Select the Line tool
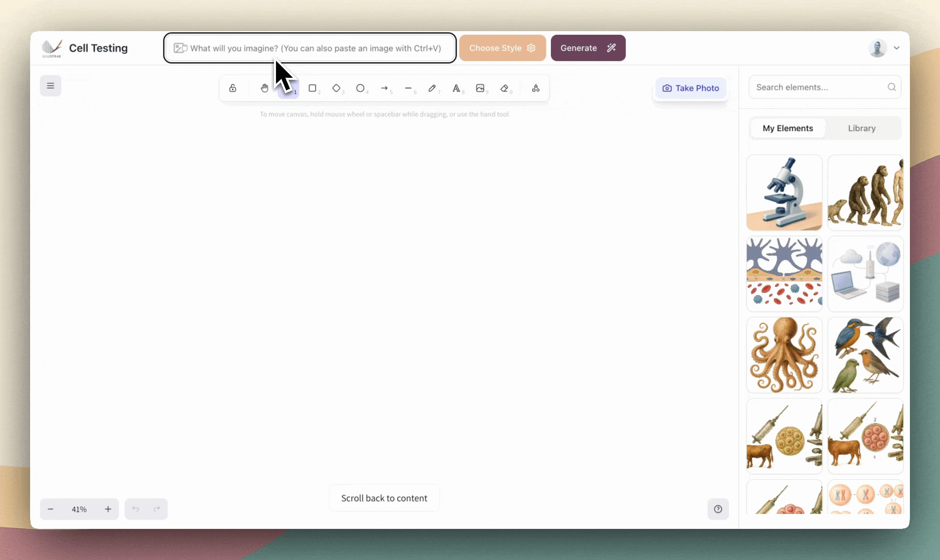Viewport: 940px width, 560px height. pyautogui.click(x=408, y=88)
